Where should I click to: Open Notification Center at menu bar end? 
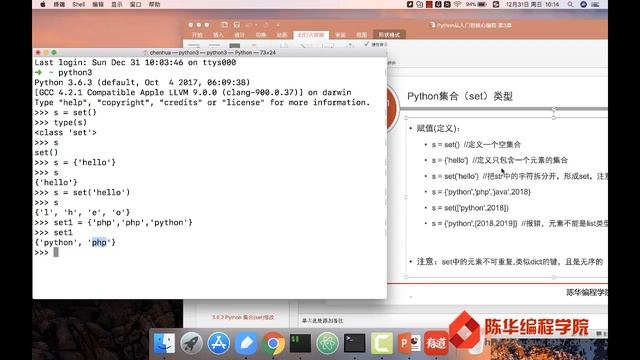[x=596, y=4]
